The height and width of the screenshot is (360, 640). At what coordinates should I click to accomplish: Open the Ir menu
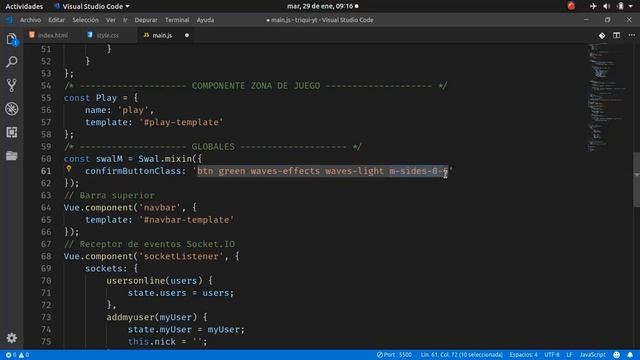point(125,20)
